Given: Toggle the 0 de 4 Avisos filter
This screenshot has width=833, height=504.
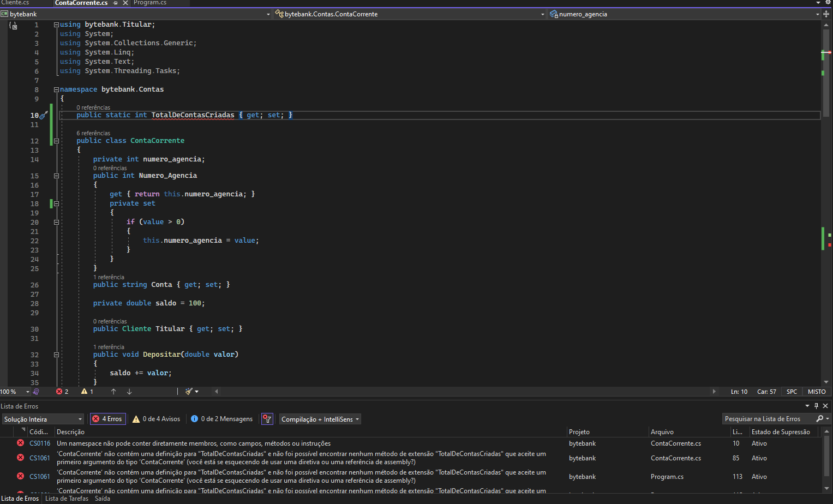Looking at the screenshot, I should (156, 419).
